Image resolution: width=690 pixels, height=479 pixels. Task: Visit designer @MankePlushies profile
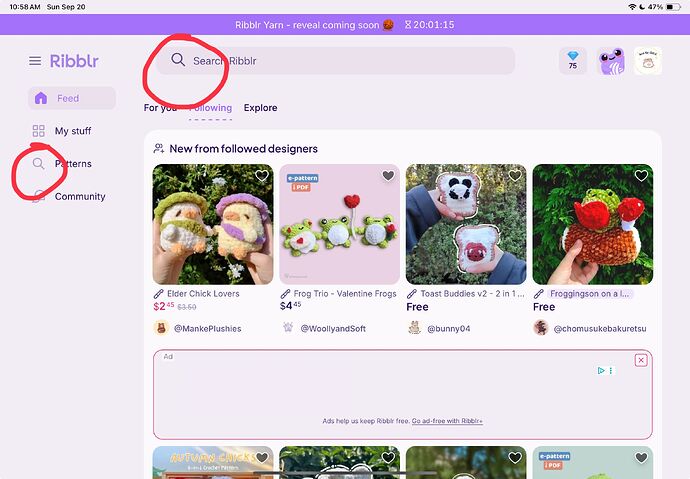208,329
